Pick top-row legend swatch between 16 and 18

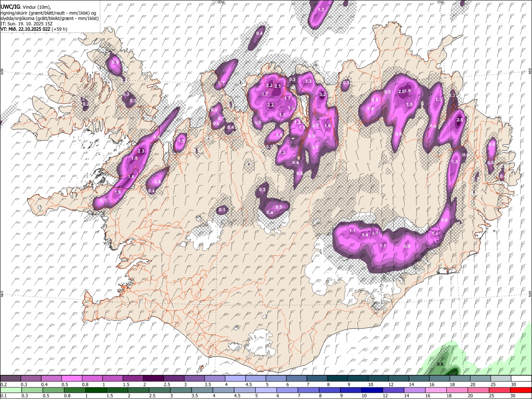coord(439,379)
